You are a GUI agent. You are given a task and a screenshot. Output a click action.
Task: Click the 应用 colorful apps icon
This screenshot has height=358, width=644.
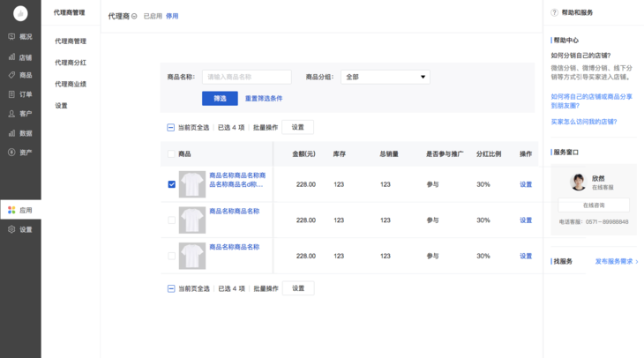11,210
